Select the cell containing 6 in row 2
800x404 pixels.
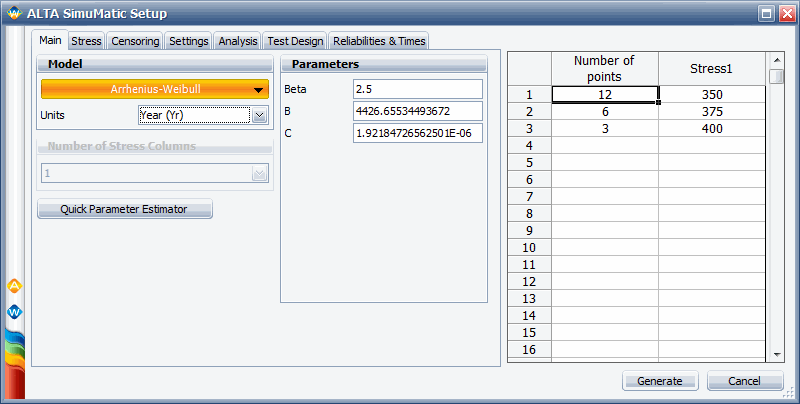pyautogui.click(x=605, y=112)
